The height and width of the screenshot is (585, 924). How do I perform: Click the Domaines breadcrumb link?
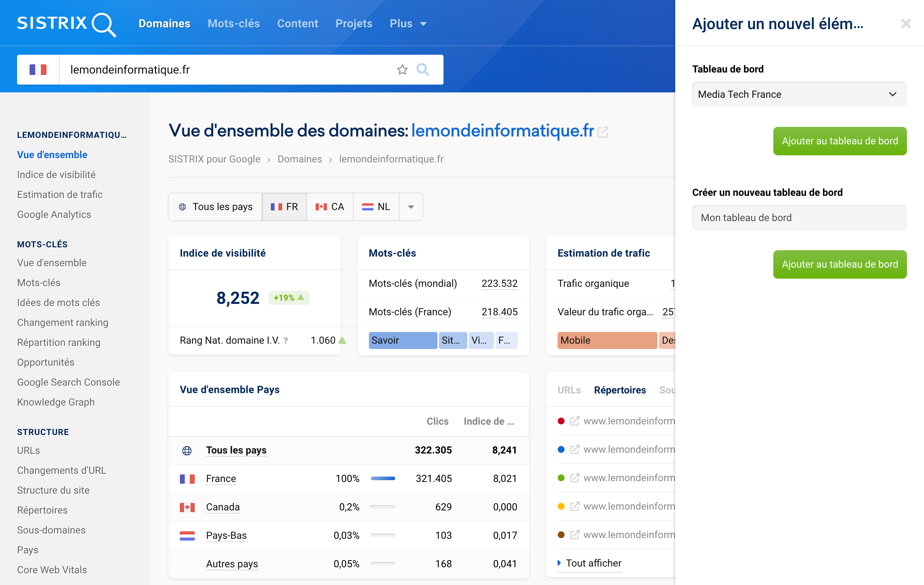point(299,159)
